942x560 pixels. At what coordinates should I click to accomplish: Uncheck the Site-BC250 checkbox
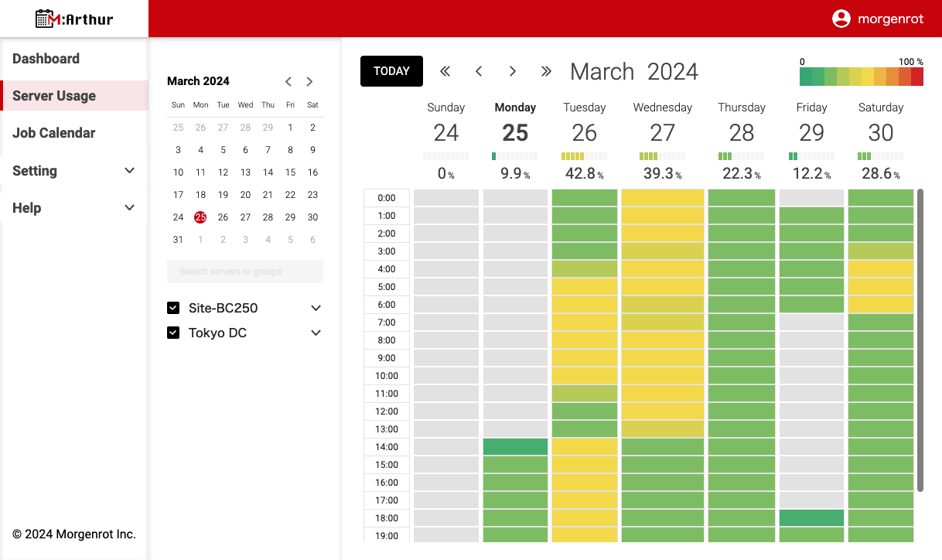pyautogui.click(x=173, y=309)
